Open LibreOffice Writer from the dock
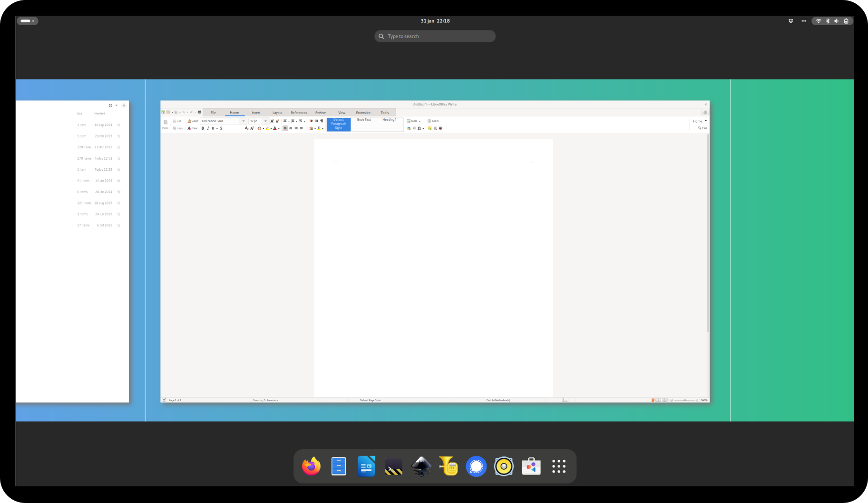 pos(366,466)
